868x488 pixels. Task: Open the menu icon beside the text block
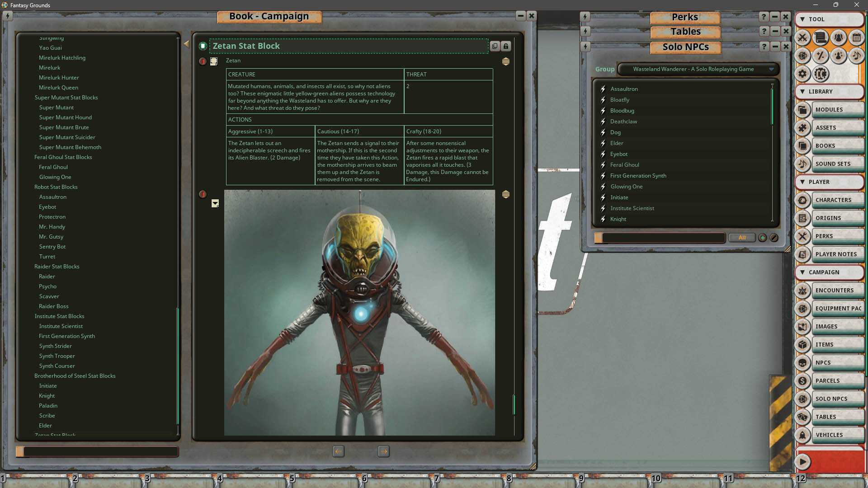coord(506,61)
